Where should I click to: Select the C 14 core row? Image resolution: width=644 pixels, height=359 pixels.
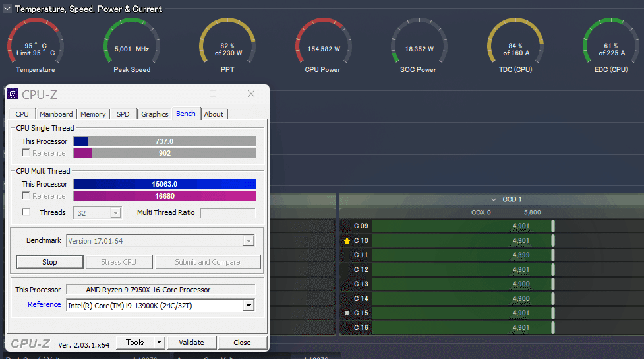491,298
